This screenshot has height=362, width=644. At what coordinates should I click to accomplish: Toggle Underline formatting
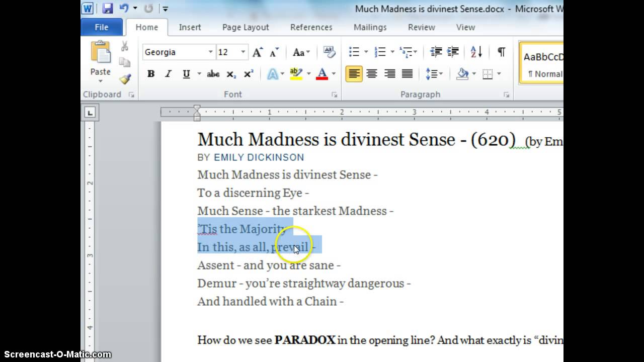coord(186,74)
